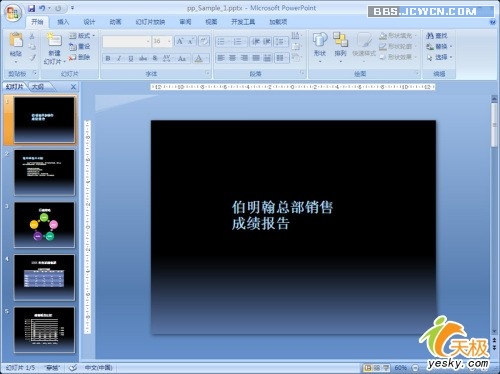Save the presentation from quick access toolbar
This screenshot has height=374, width=500.
click(x=31, y=8)
